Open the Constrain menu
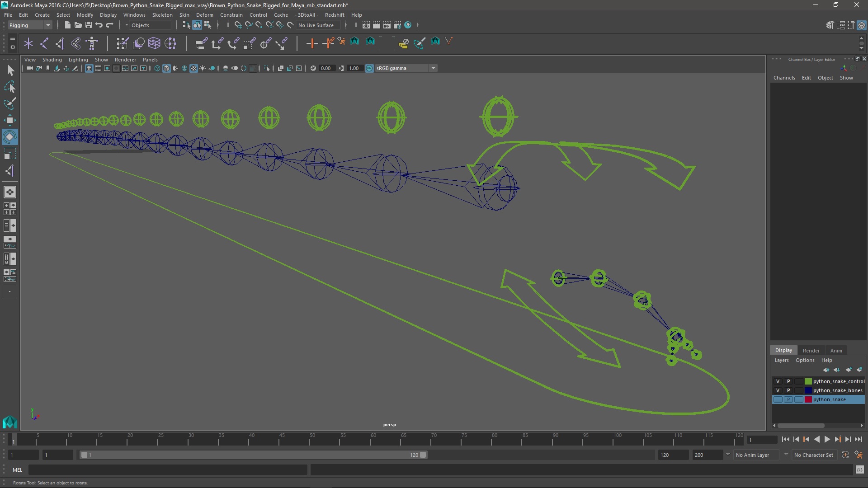Image resolution: width=868 pixels, height=488 pixels. click(231, 15)
